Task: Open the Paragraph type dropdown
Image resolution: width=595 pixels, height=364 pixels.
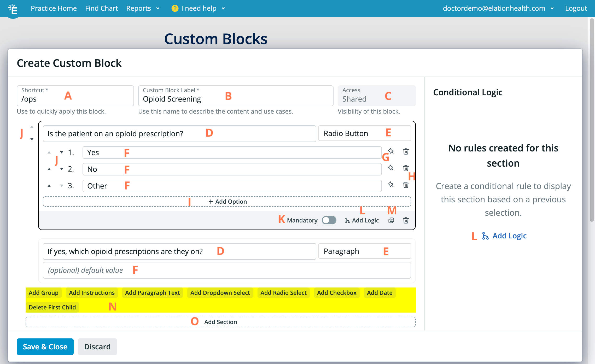Action: tap(365, 251)
